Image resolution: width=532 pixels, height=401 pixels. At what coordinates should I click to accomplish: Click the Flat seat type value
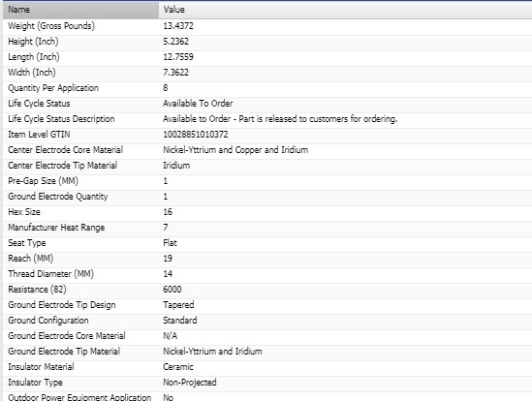coord(170,243)
